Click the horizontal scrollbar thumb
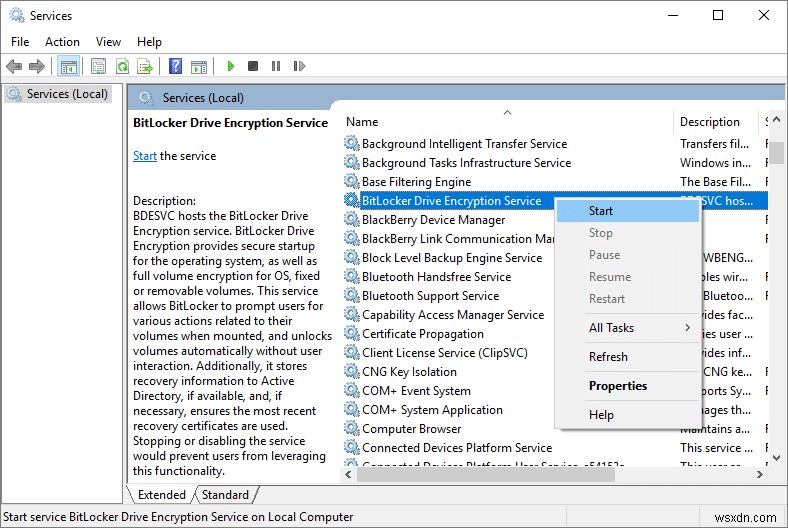 [485, 474]
